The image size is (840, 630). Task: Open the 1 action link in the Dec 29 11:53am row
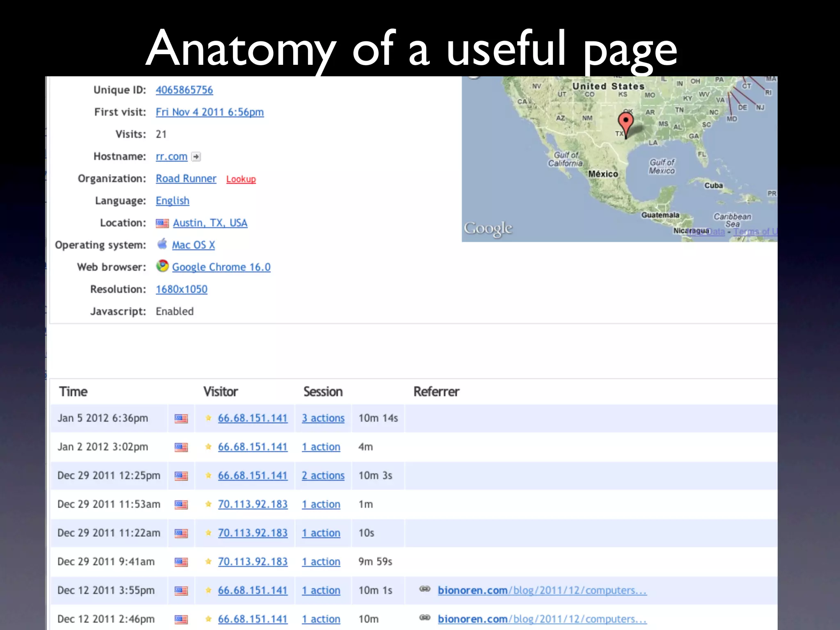pyautogui.click(x=321, y=504)
